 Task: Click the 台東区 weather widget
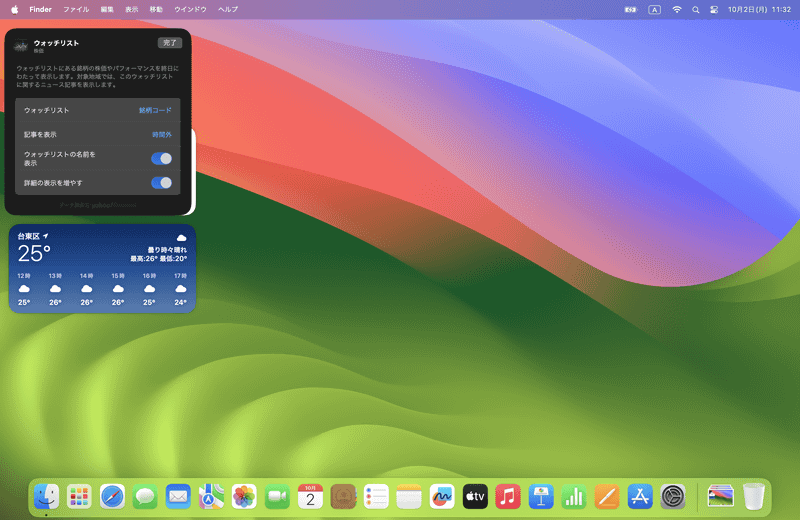tap(102, 268)
